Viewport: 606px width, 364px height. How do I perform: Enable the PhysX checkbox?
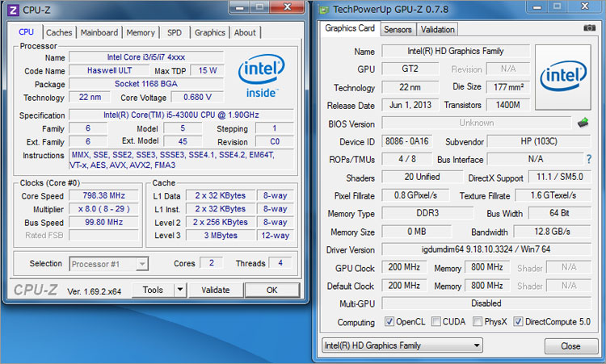(x=478, y=321)
